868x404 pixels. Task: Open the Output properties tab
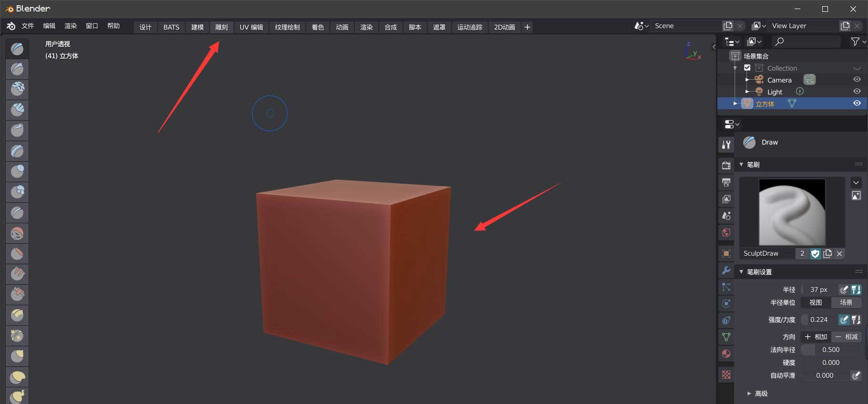726,182
